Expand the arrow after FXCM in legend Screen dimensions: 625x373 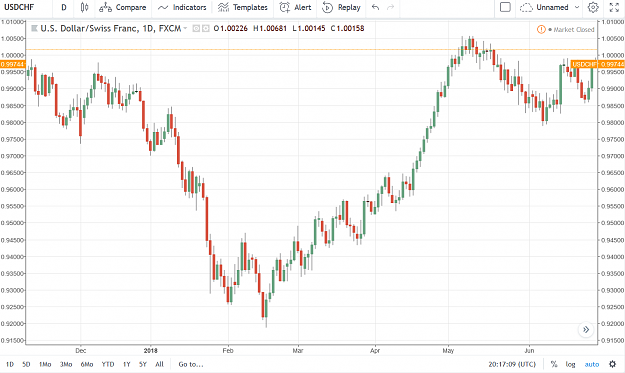pyautogui.click(x=185, y=28)
